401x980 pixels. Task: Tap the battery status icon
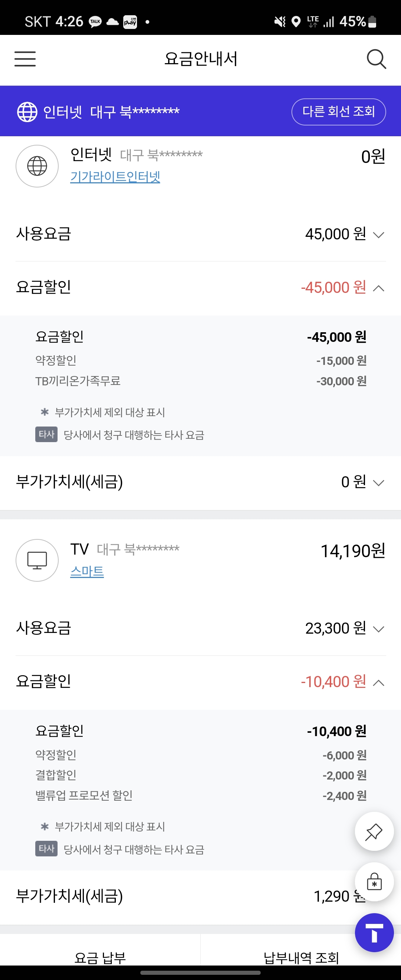tap(372, 22)
